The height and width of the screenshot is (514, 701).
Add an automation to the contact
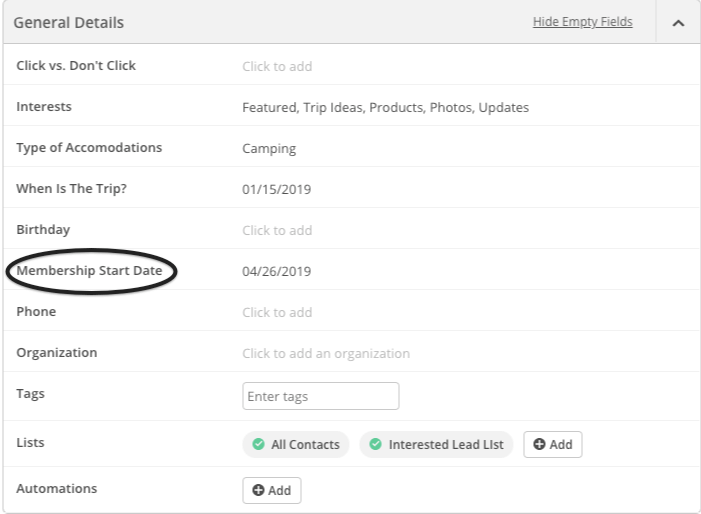272,490
